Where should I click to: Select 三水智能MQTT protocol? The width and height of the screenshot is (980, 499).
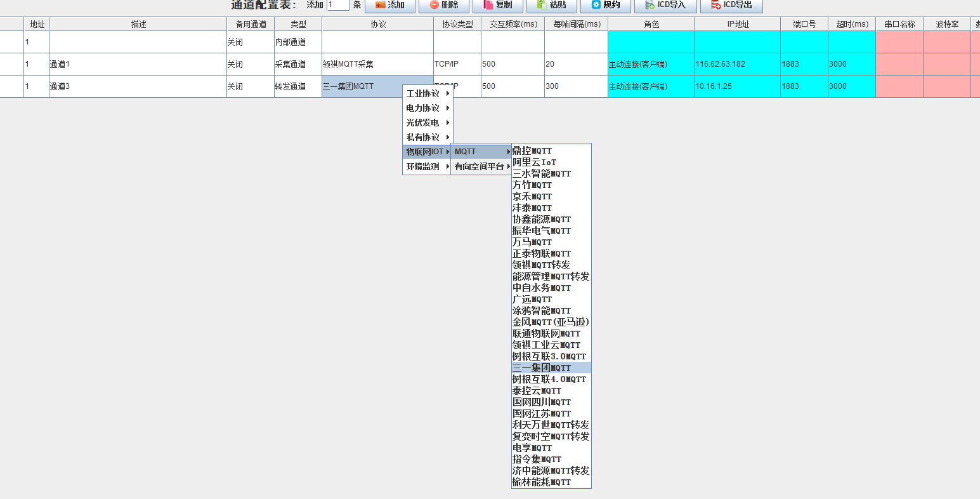(x=551, y=173)
